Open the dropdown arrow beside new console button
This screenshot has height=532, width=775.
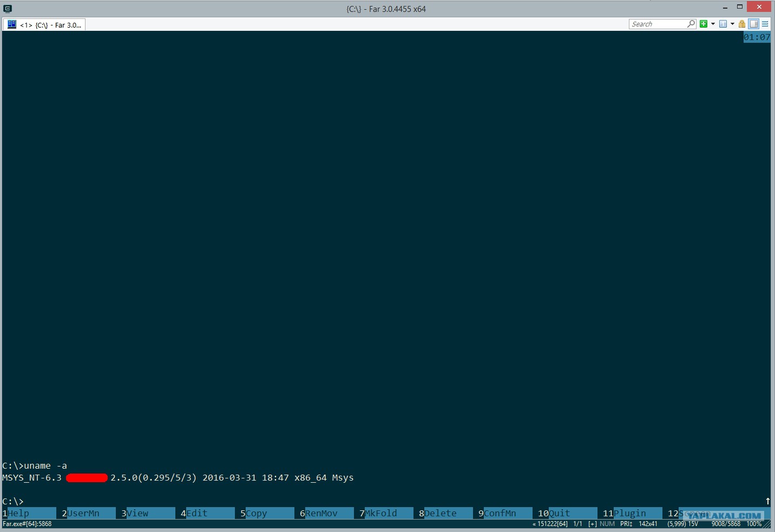click(x=713, y=24)
